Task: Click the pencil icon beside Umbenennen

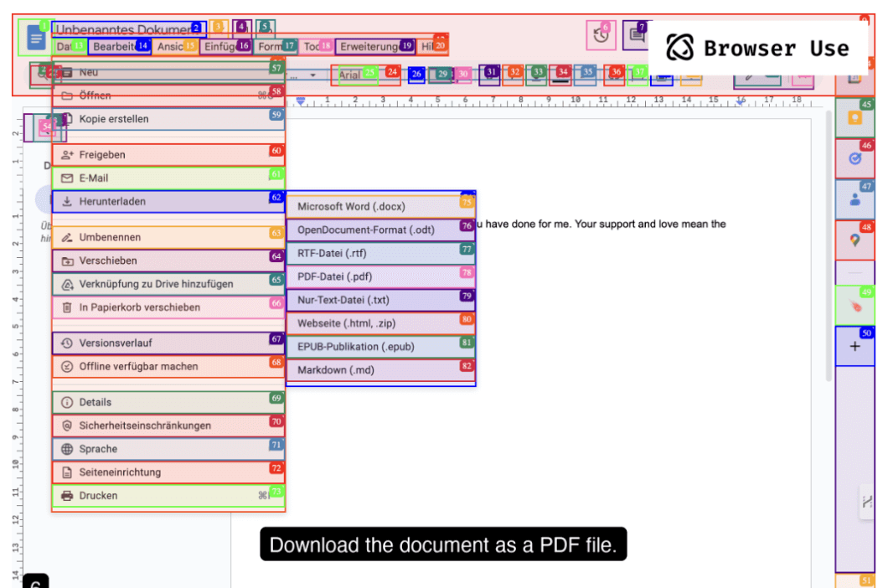Action: [67, 237]
